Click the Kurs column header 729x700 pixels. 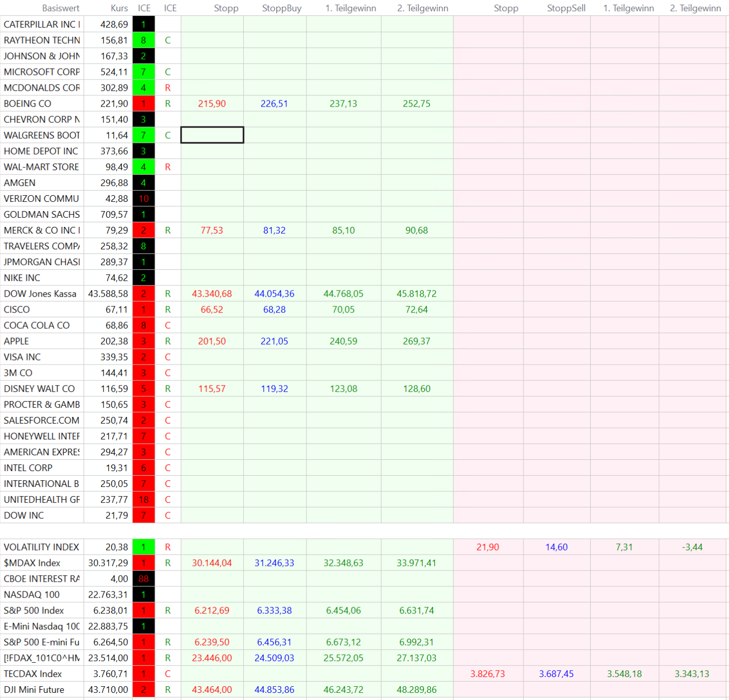[119, 8]
